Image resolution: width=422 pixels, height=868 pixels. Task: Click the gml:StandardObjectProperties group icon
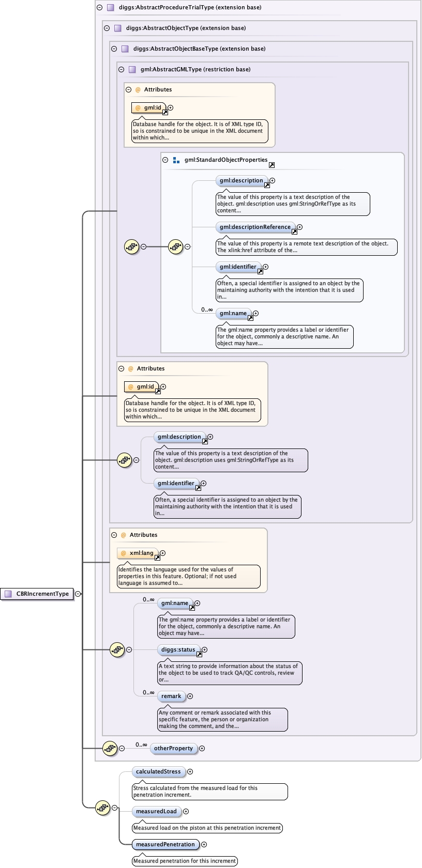(176, 160)
